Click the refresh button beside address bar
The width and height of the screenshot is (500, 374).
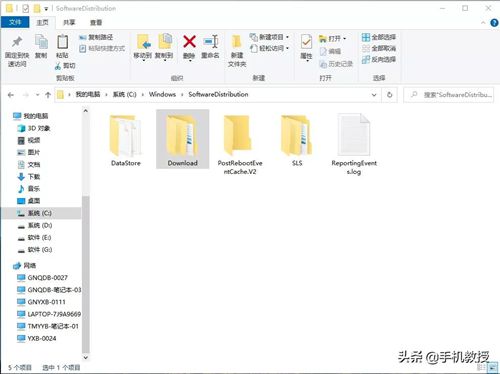click(x=389, y=95)
